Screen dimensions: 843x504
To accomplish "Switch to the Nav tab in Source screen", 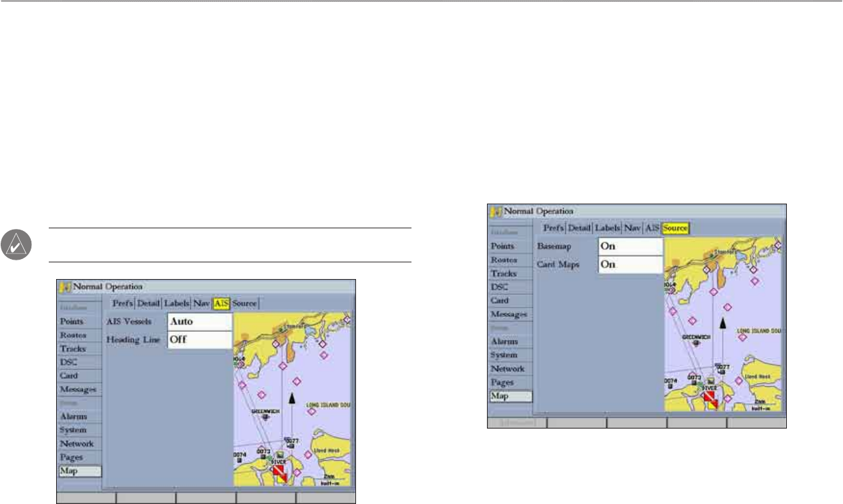I will [x=632, y=228].
